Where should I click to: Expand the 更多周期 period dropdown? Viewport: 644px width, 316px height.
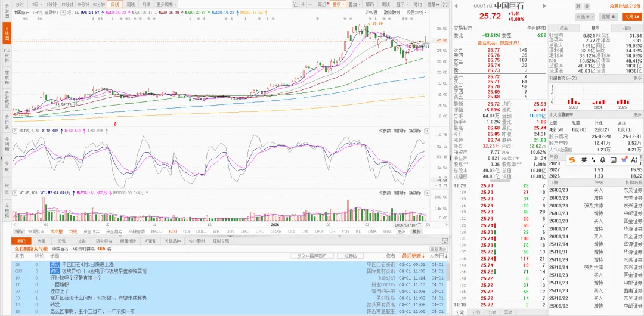click(x=165, y=4)
